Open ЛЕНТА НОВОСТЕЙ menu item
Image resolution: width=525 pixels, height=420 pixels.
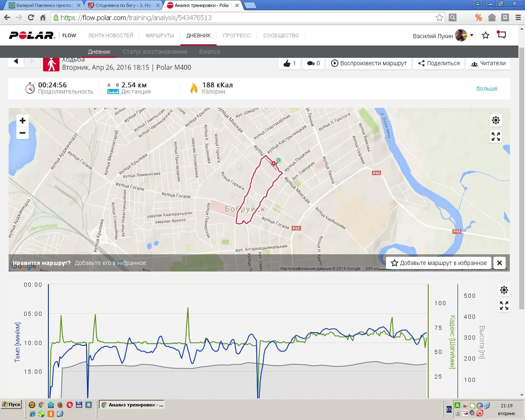tap(111, 36)
